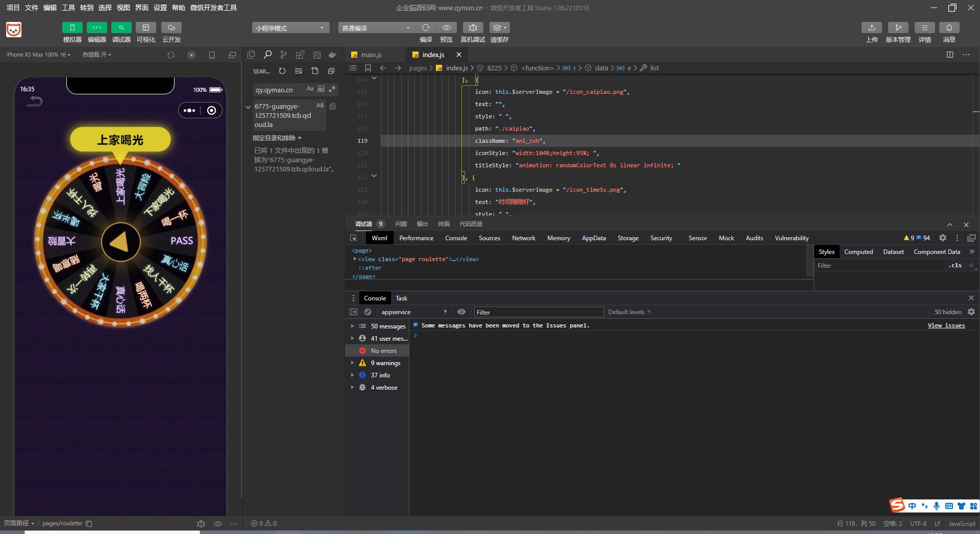Toggle the editor (编辑器) panel button
Image resolution: width=980 pixels, height=534 pixels.
(96, 28)
